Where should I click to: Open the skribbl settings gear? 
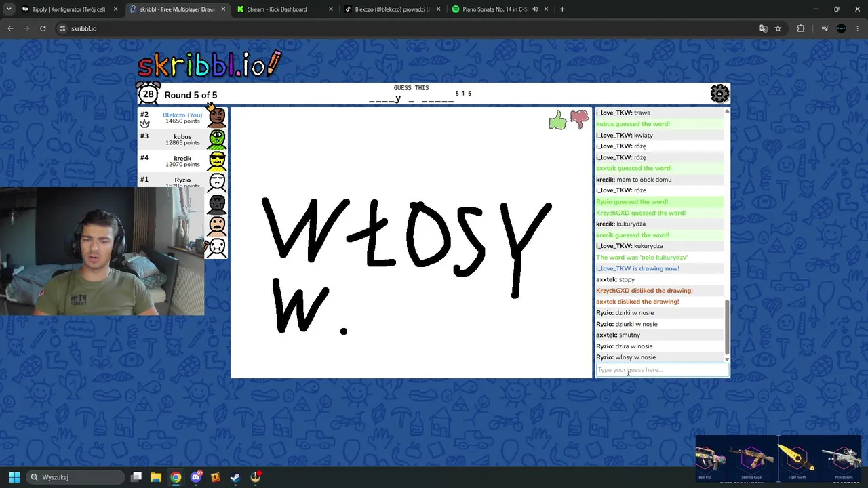click(x=719, y=94)
